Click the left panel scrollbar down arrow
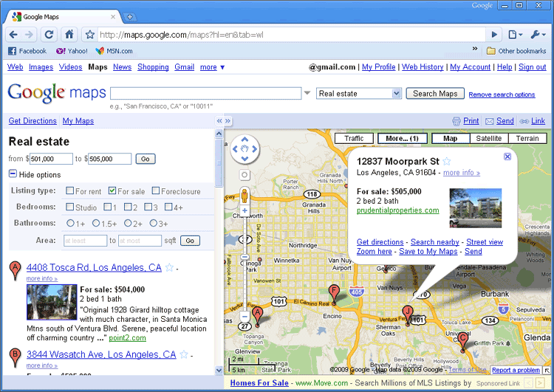Screen dimensions: 554x392 point(219,370)
